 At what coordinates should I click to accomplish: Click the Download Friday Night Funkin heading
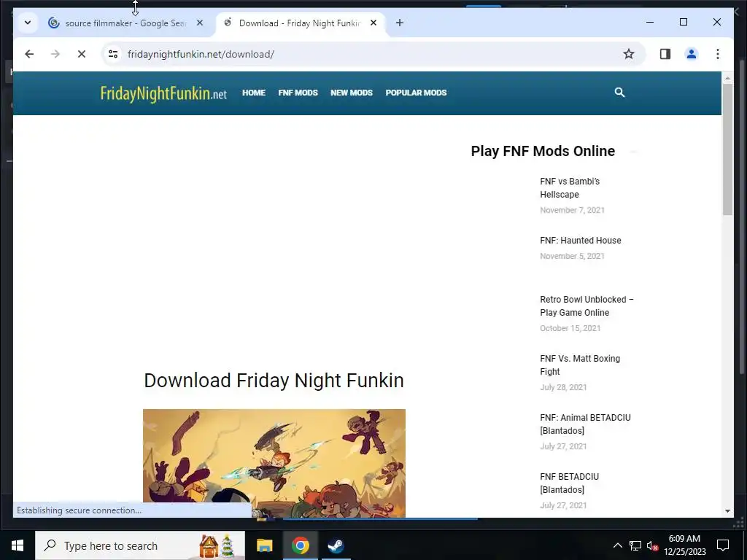click(x=274, y=381)
